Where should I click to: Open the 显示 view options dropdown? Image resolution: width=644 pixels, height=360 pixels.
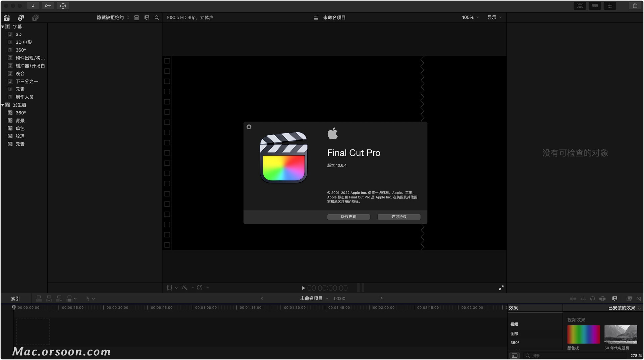pos(494,17)
